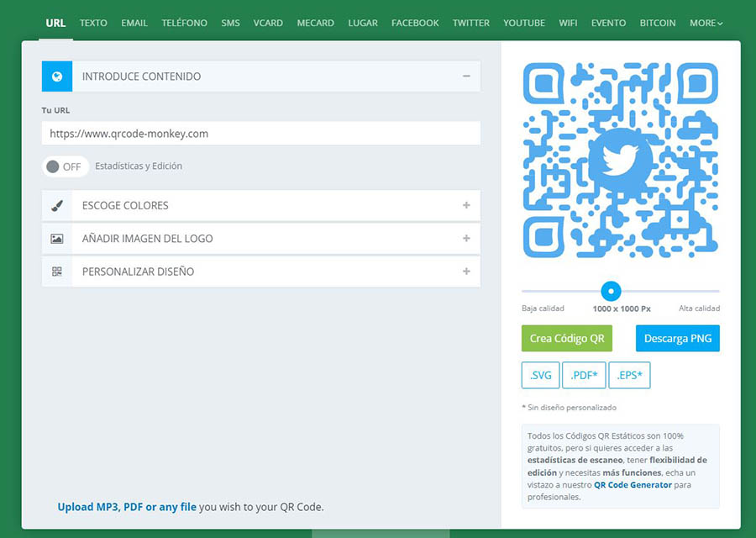Click the image icon for Añadir Imagen

[x=57, y=239]
